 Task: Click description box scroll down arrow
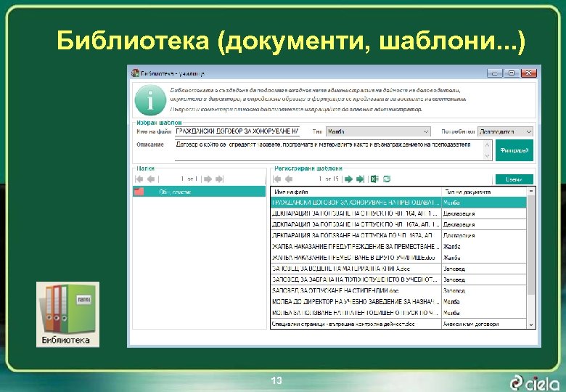tap(488, 156)
